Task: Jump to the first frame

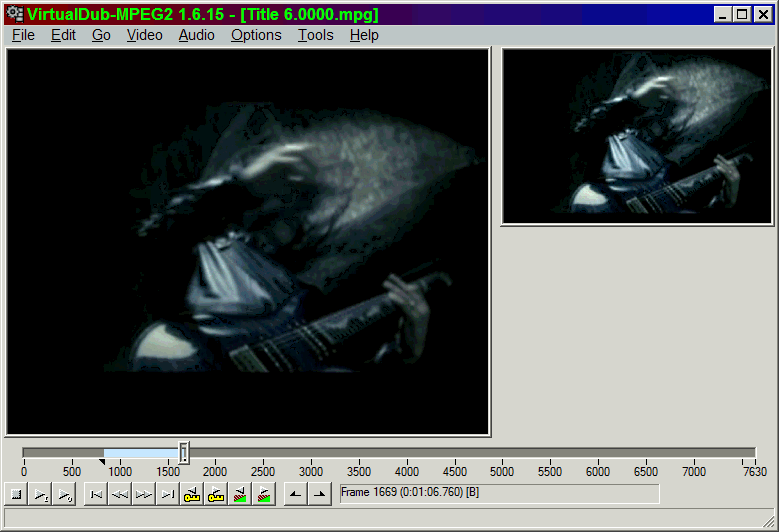Action: [x=96, y=494]
